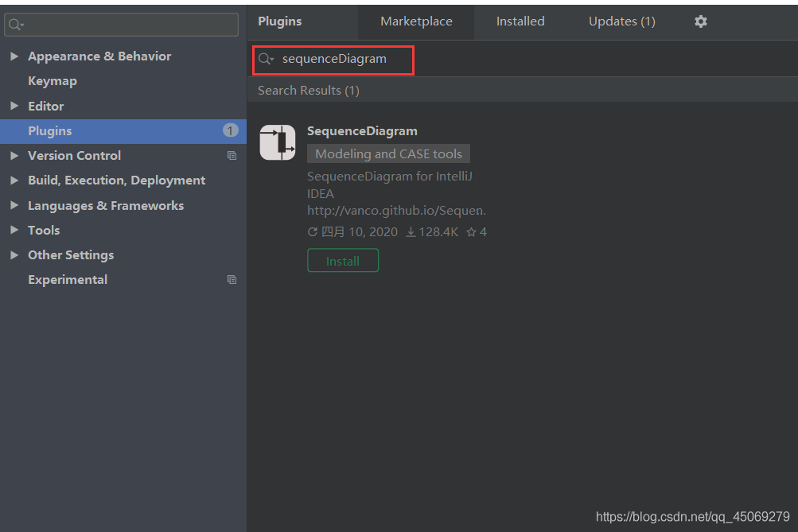
Task: Focus the settings search box
Action: (x=121, y=25)
